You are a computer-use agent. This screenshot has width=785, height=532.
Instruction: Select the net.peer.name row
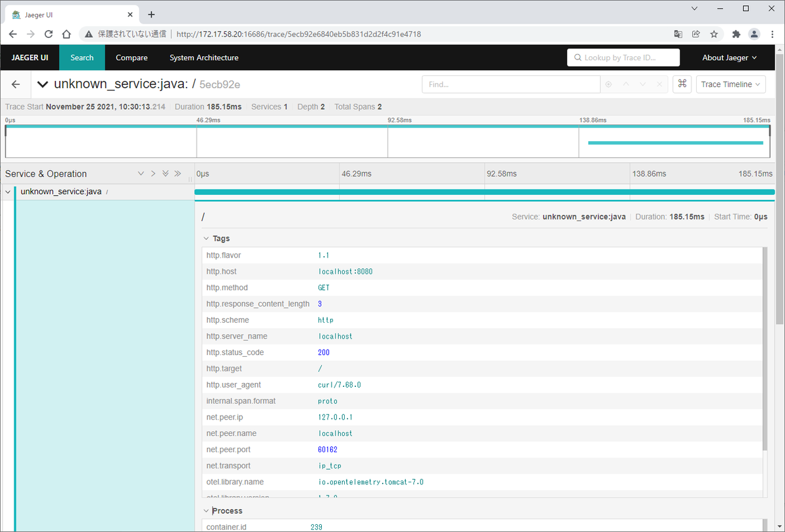(483, 433)
